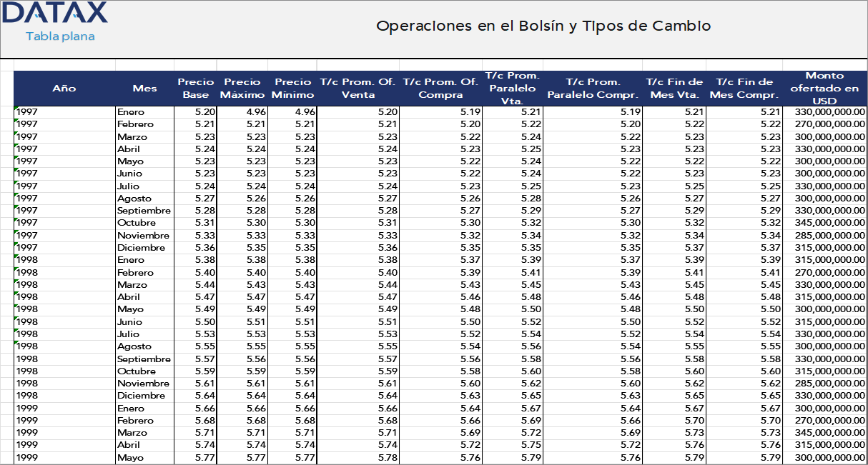The image size is (868, 465).
Task: Click the green triangle on the 1997 Diciembre row
Action: pos(17,245)
